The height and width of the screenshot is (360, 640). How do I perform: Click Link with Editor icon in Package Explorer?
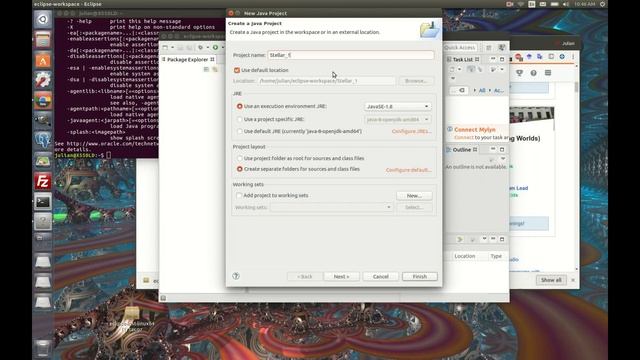click(x=215, y=70)
